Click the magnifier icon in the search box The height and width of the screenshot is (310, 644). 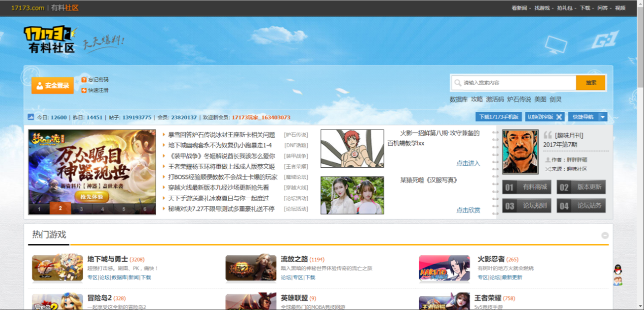[x=458, y=83]
